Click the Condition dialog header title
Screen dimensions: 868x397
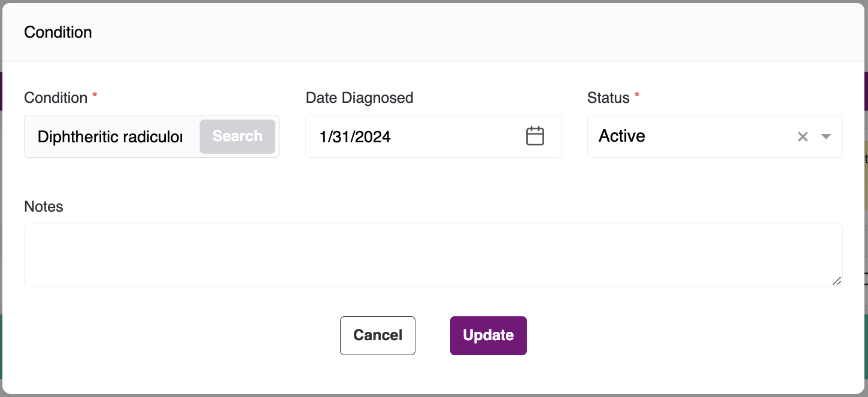pyautogui.click(x=58, y=32)
